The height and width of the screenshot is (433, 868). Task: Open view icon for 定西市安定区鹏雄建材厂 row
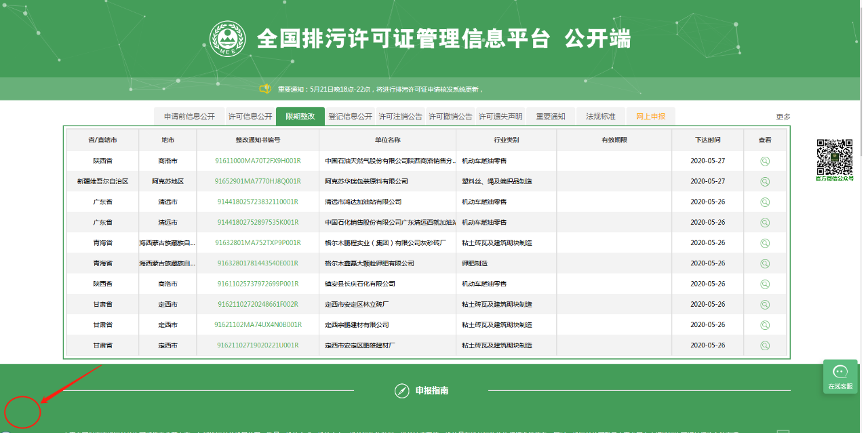[765, 345]
